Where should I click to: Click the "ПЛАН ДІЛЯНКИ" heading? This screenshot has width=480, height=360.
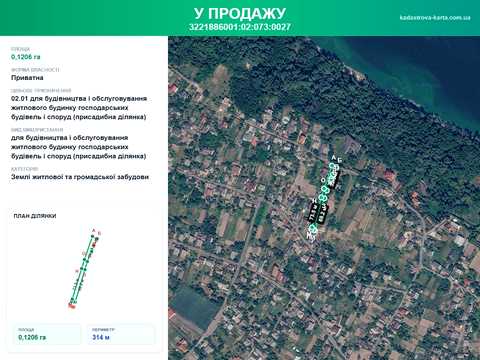point(35,216)
